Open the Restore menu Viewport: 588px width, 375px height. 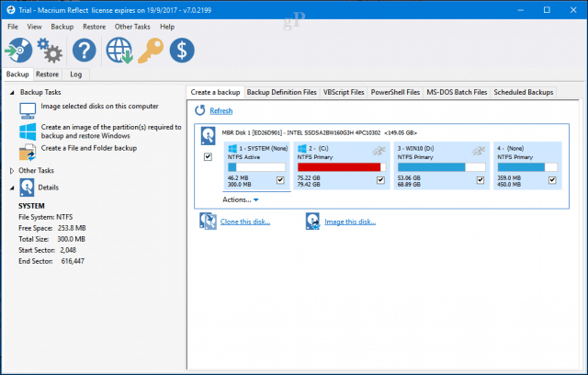click(94, 27)
